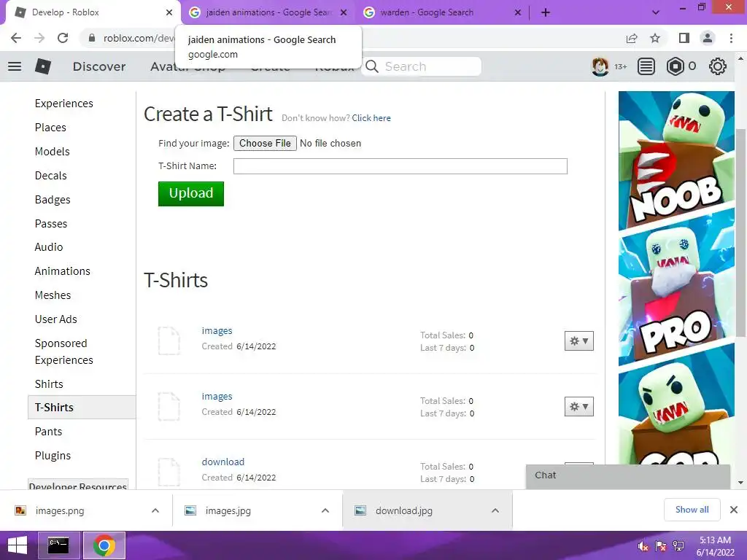Click the T-Shirt Name input field
Image resolution: width=747 pixels, height=560 pixels.
(x=400, y=166)
